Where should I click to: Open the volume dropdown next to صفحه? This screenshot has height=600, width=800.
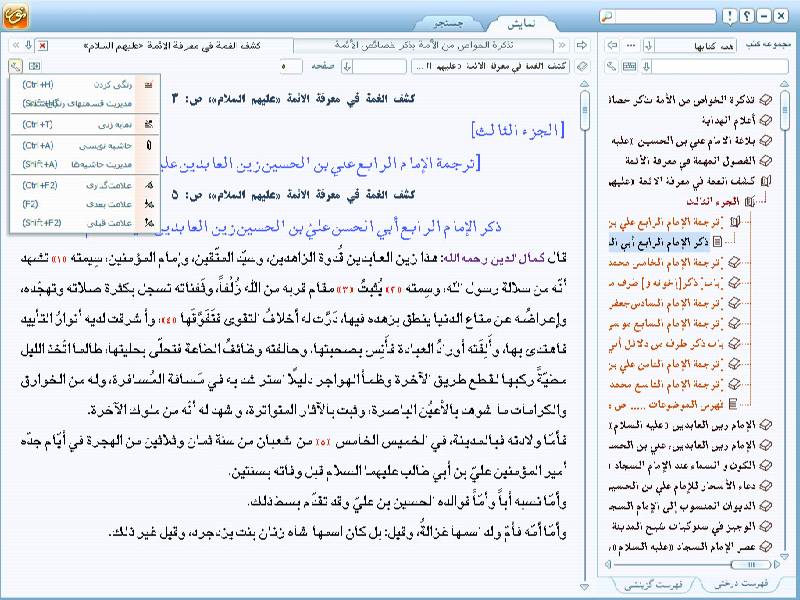click(347, 66)
